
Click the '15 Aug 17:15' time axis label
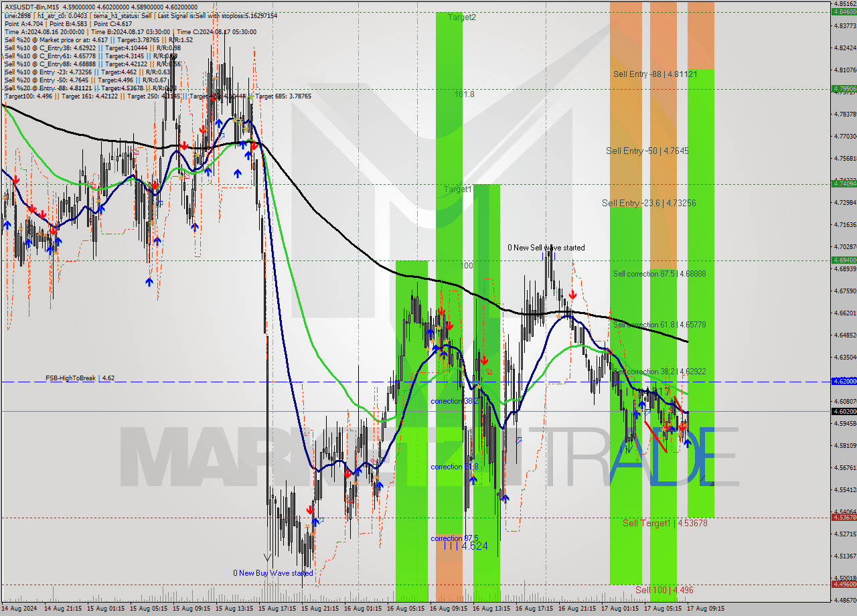point(277,609)
